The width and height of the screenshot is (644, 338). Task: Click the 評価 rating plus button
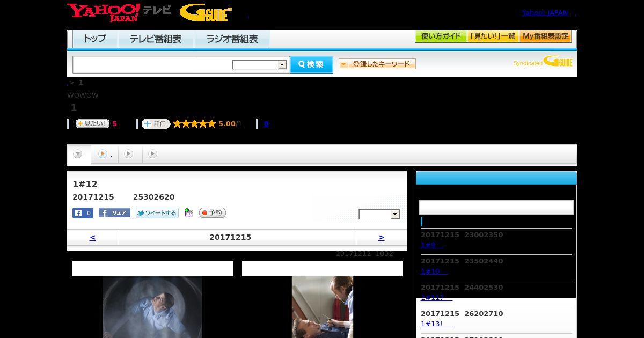click(156, 124)
